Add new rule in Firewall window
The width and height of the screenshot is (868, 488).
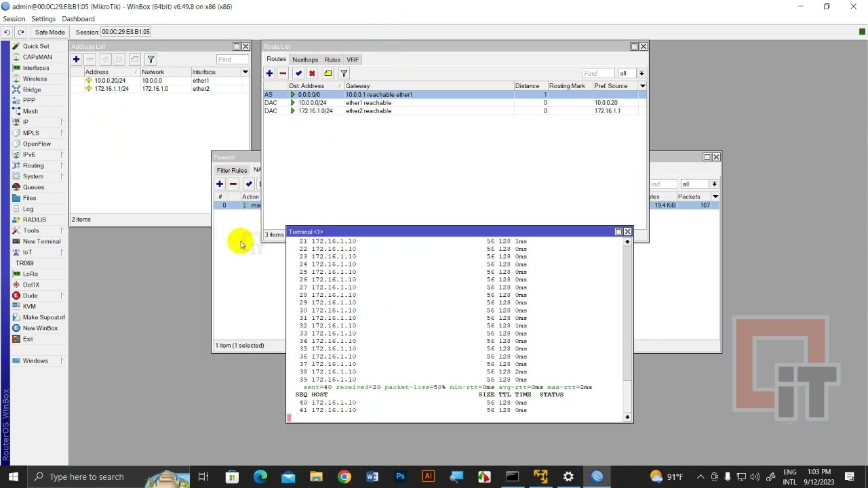[x=219, y=184]
